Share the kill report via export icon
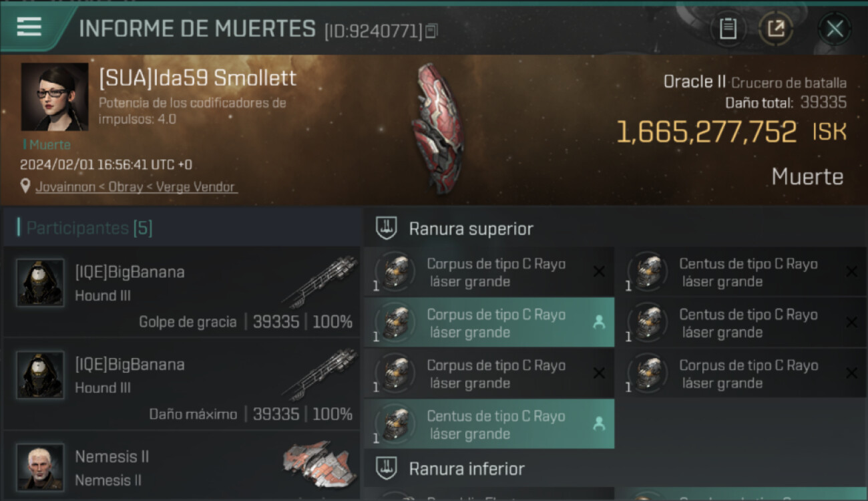 coord(776,29)
